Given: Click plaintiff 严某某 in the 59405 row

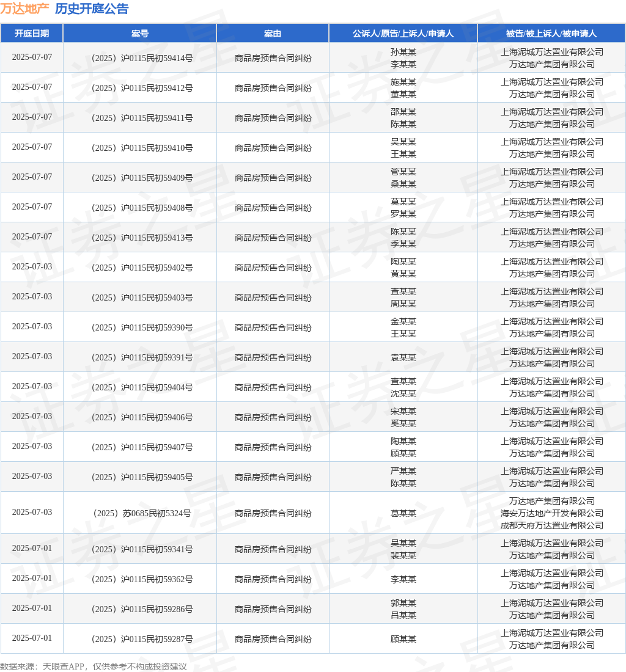Looking at the screenshot, I should [403, 472].
